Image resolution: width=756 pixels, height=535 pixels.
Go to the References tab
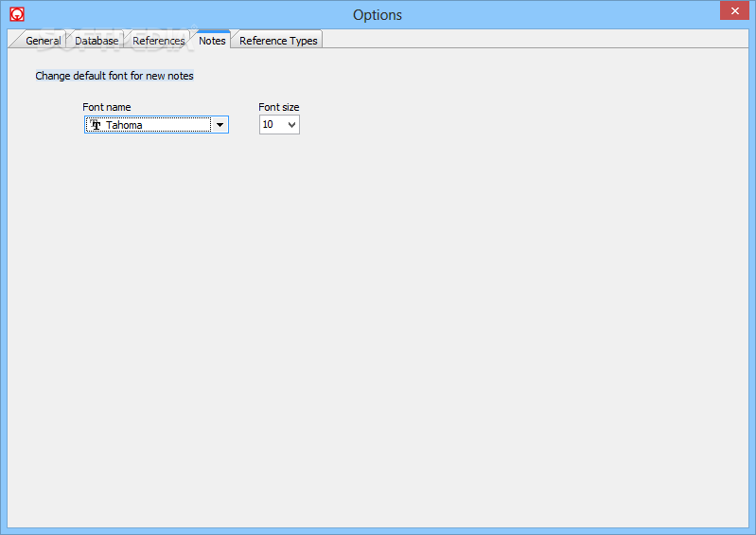click(159, 41)
